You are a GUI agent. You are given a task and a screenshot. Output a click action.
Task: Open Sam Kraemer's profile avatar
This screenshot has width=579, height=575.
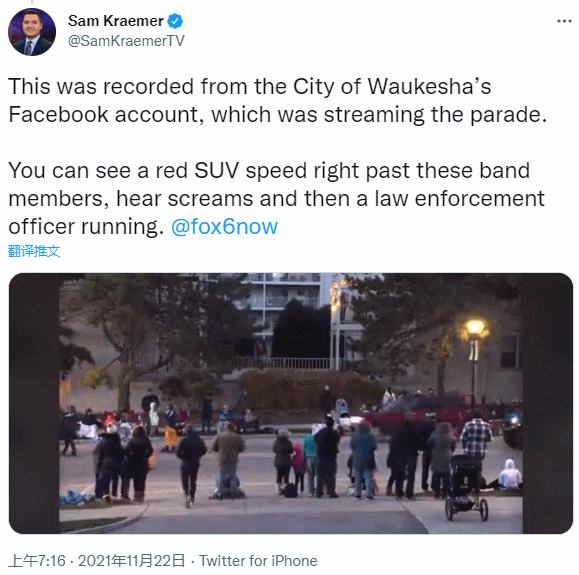pyautogui.click(x=32, y=32)
